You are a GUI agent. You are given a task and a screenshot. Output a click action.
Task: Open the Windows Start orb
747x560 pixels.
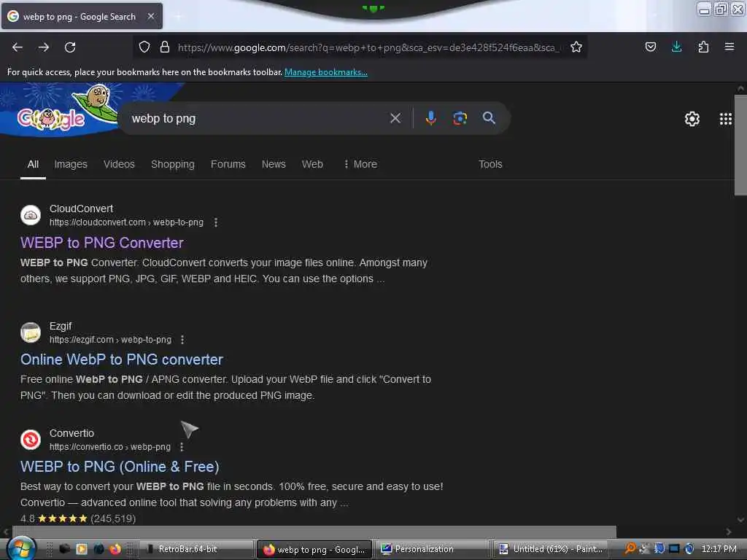[x=21, y=548]
